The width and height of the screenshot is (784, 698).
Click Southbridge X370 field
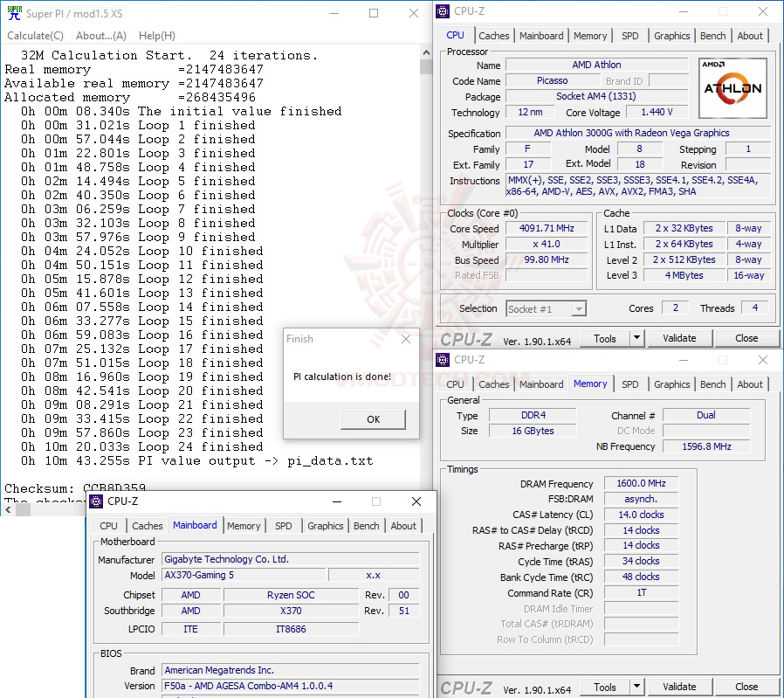(291, 611)
